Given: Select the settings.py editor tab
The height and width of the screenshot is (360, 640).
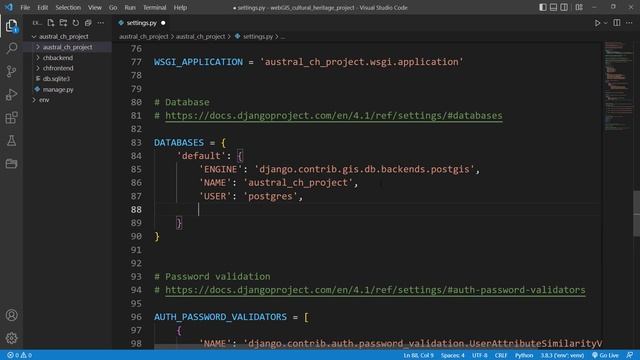Looking at the screenshot, I should tap(141, 23).
